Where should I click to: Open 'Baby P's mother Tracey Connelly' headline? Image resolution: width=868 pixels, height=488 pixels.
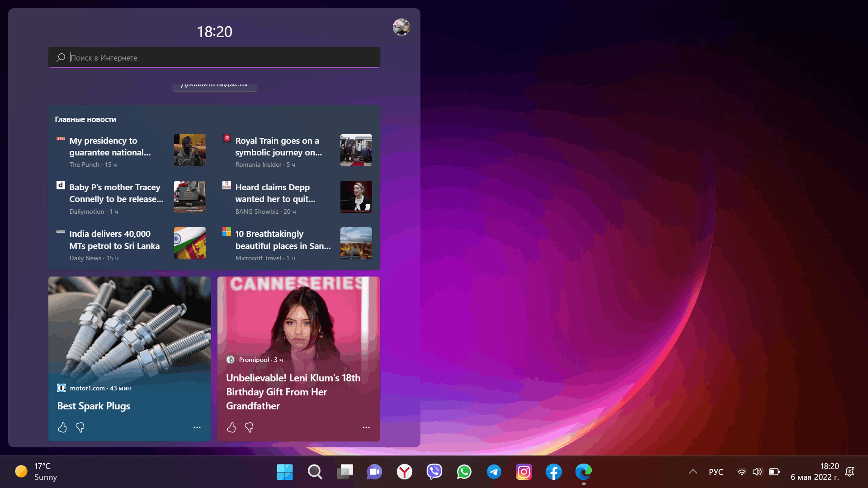(x=116, y=193)
